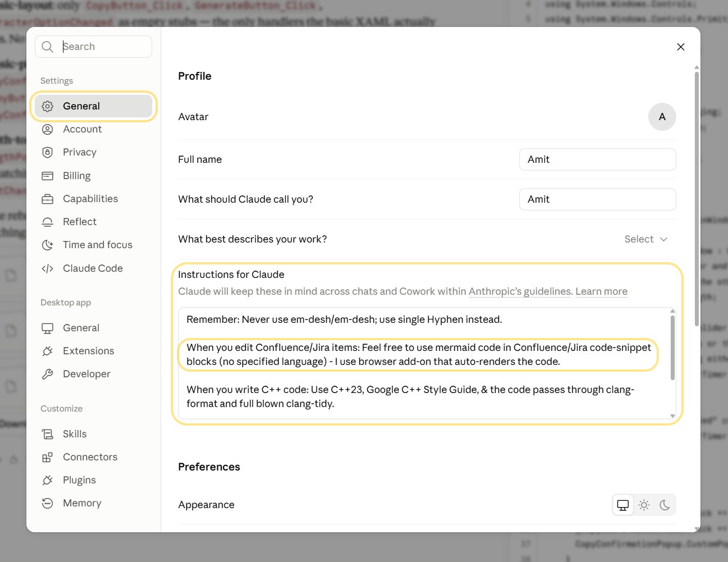Viewport: 728px width, 562px height.
Task: Open the work description Select dropdown
Action: pos(646,239)
